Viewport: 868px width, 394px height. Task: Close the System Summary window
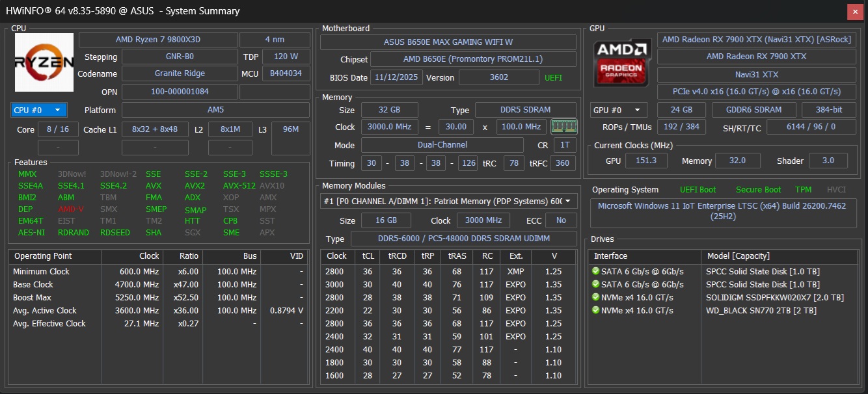click(x=855, y=11)
